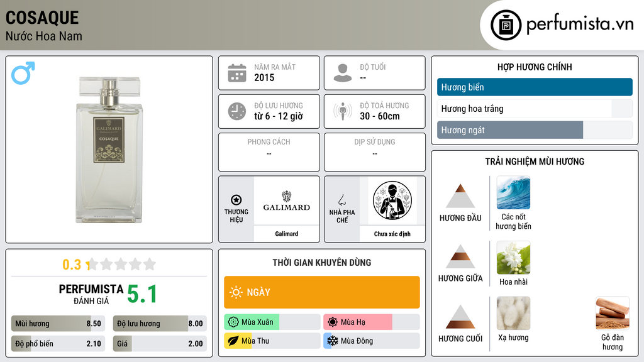Click the Chưa xác định perfumer label
Image resolution: width=644 pixels, height=362 pixels.
[392, 234]
